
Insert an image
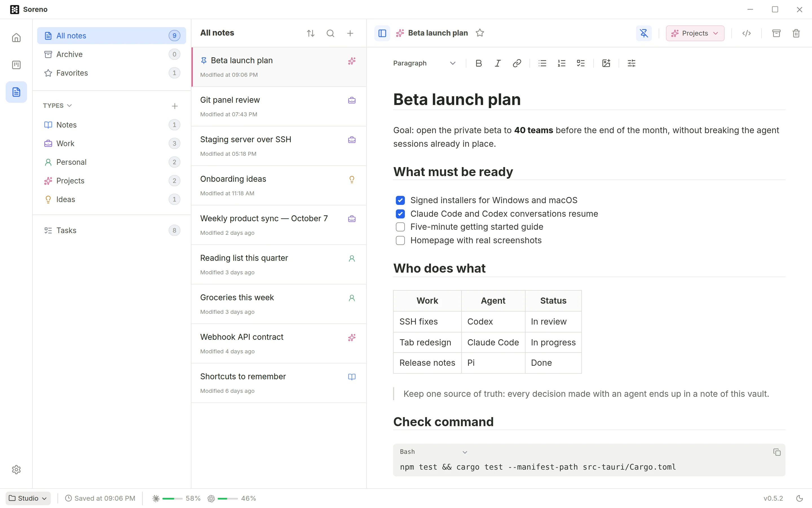tap(606, 63)
